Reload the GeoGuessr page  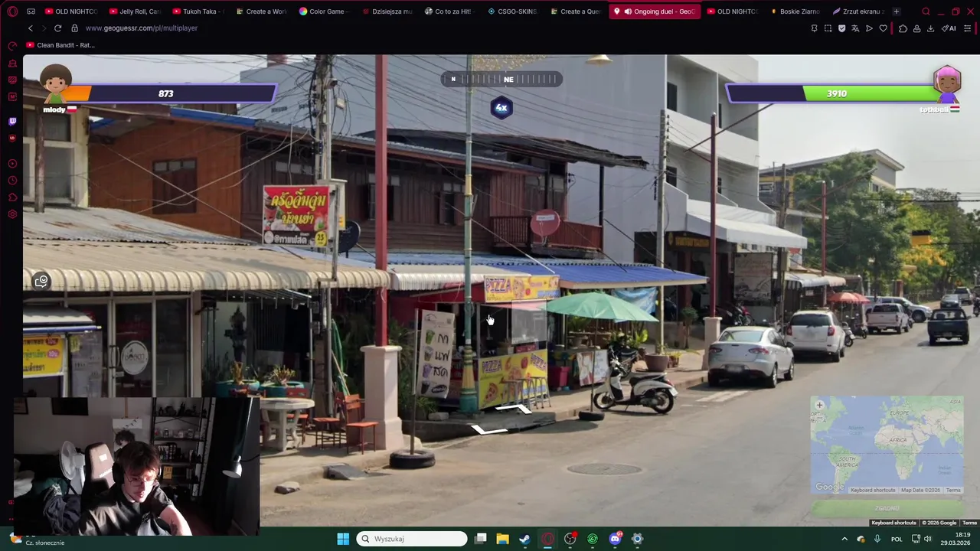(57, 28)
